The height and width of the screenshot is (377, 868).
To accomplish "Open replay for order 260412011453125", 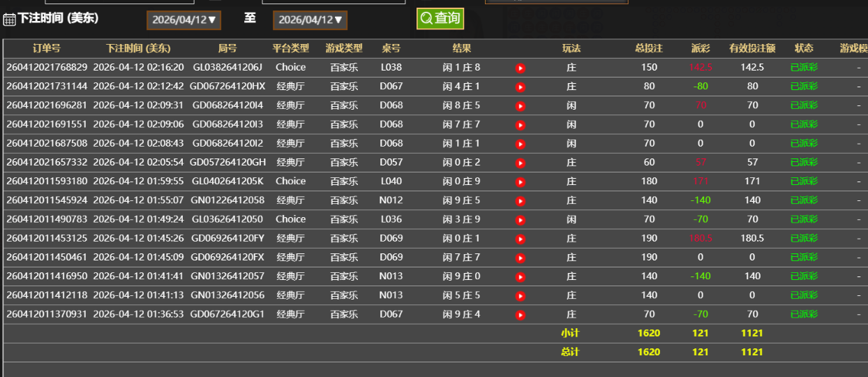I will pos(520,238).
